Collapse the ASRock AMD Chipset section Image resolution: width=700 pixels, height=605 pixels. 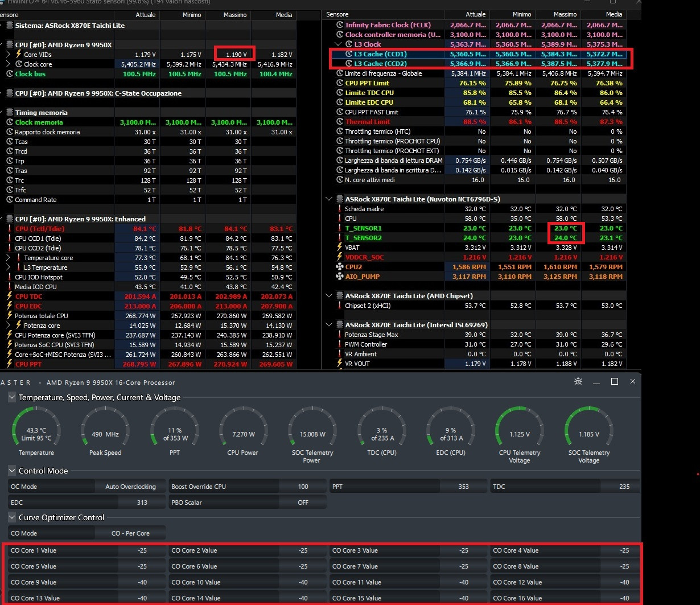coord(329,296)
